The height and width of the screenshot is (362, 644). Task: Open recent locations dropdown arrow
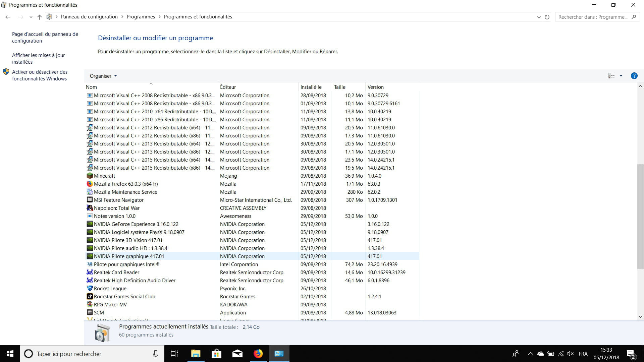tap(31, 17)
